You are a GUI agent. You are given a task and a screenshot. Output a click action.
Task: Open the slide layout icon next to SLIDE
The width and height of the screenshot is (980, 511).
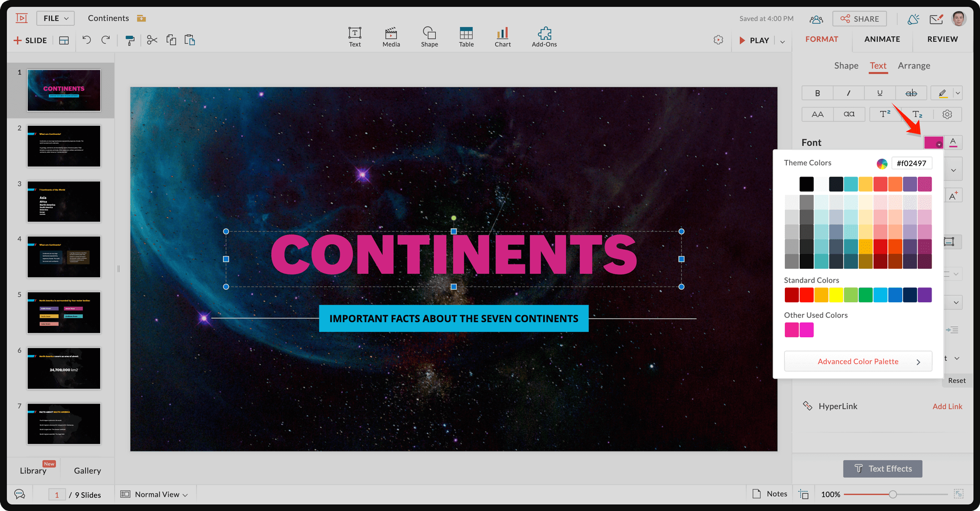pyautogui.click(x=64, y=40)
